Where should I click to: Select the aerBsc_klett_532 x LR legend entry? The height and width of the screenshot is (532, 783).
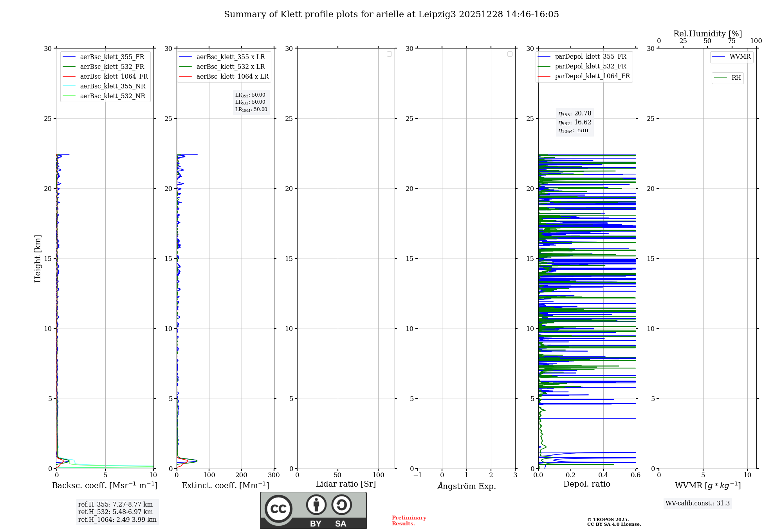230,66
